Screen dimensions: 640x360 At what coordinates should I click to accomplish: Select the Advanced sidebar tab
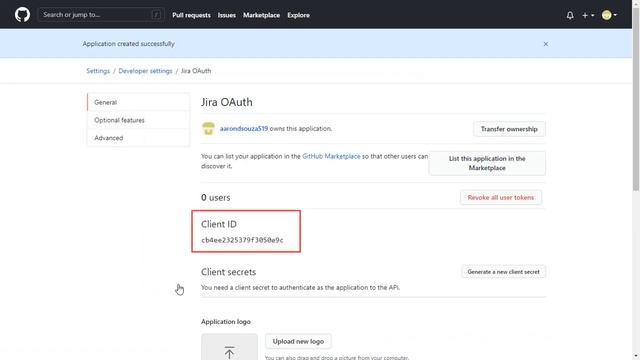point(138,138)
